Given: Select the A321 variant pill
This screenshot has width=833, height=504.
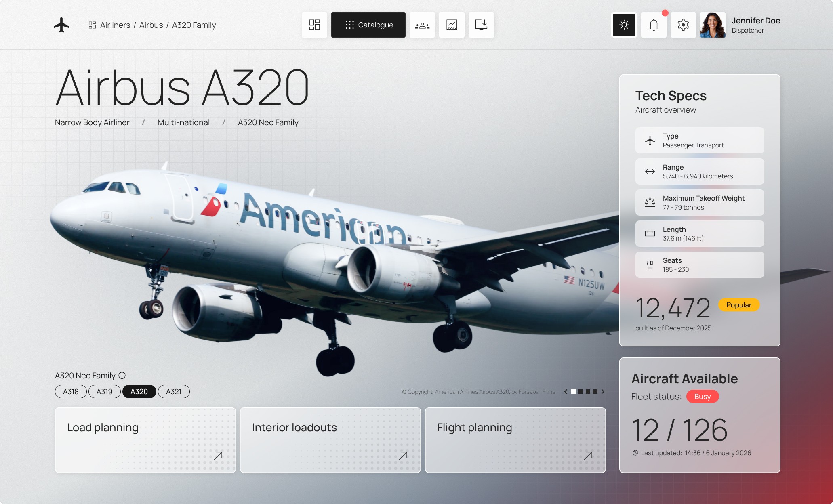Looking at the screenshot, I should coord(174,392).
